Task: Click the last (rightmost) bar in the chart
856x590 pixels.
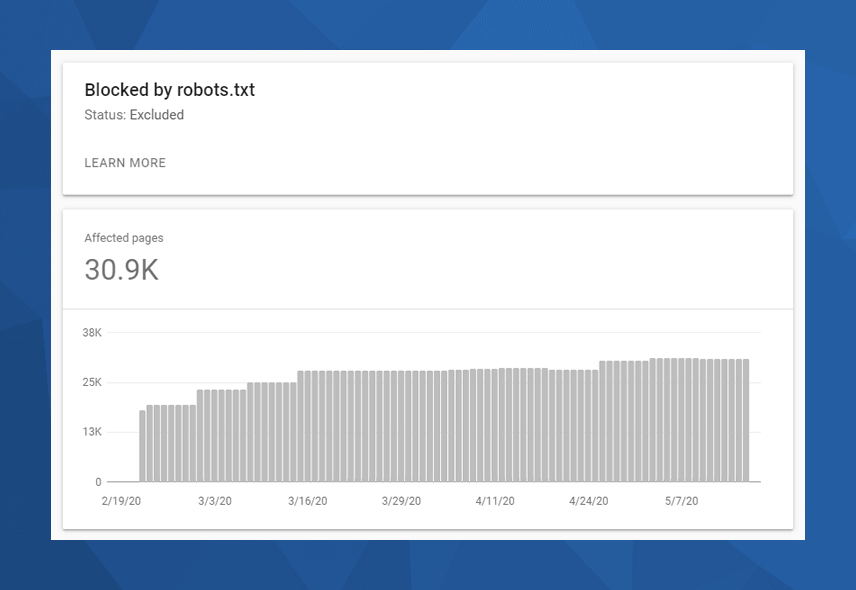Action: (x=745, y=420)
